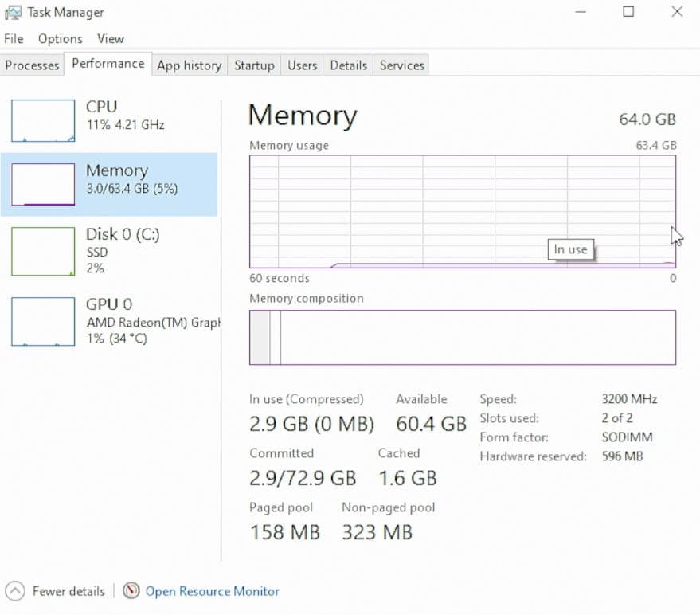Open the File menu
The height and width of the screenshot is (615, 700).
click(x=14, y=38)
